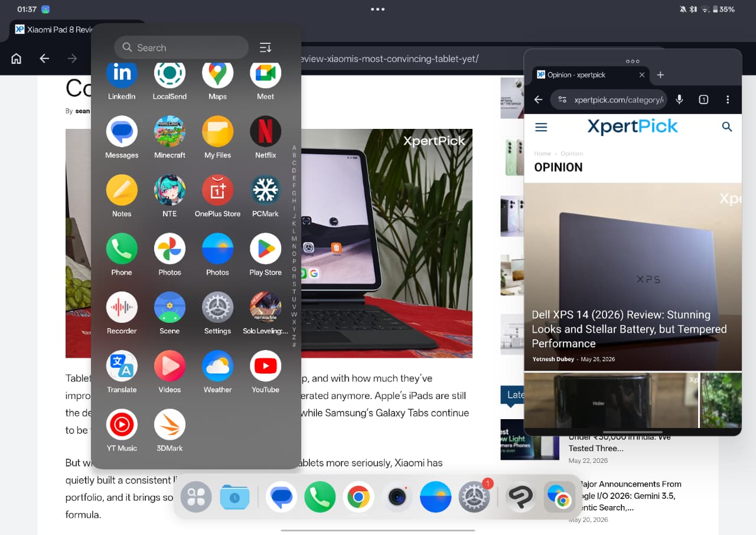Launch PCMark benchmark app
756x535 pixels.
click(265, 190)
